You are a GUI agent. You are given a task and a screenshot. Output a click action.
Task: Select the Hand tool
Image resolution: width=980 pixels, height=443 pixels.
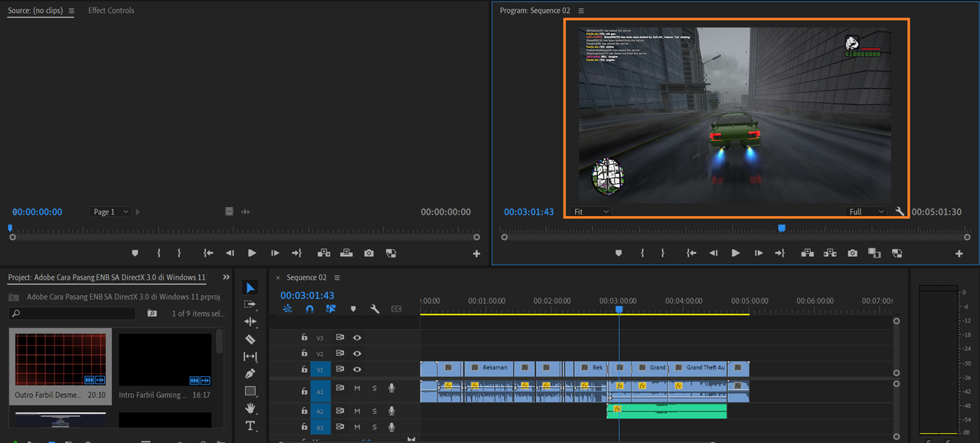[250, 409]
